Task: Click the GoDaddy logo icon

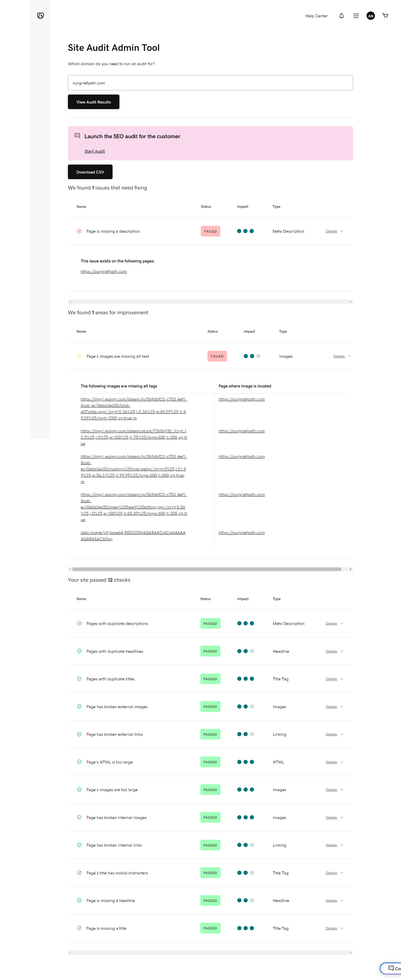Action: (x=40, y=16)
